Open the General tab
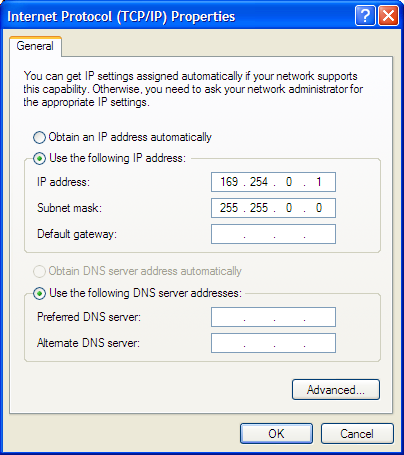This screenshot has height=455, width=404. tap(35, 46)
